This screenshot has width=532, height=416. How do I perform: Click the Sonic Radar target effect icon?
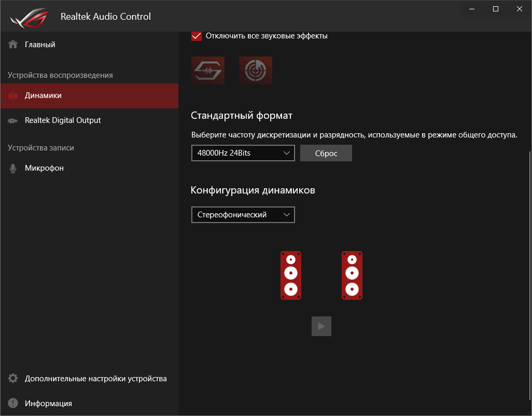(256, 71)
